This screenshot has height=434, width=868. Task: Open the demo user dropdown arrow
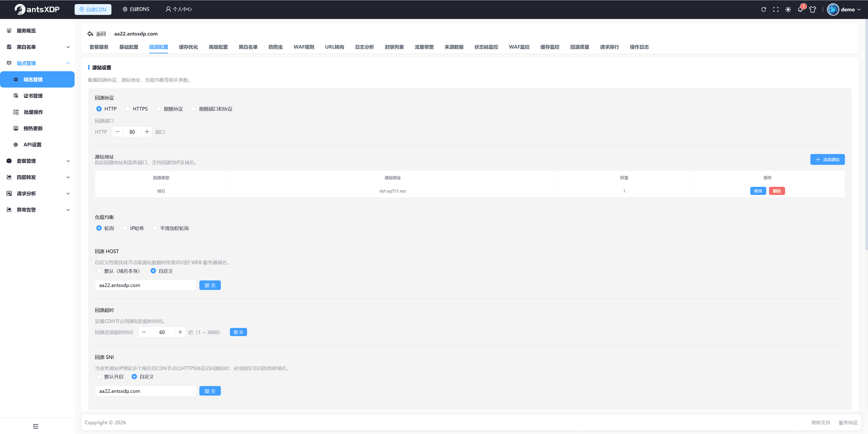click(x=859, y=9)
